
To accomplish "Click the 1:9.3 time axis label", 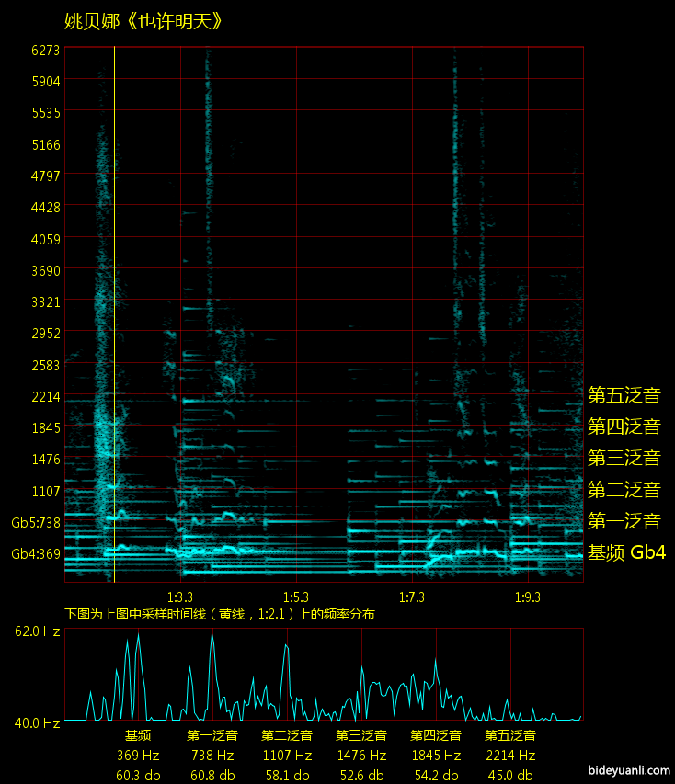I will (x=528, y=596).
